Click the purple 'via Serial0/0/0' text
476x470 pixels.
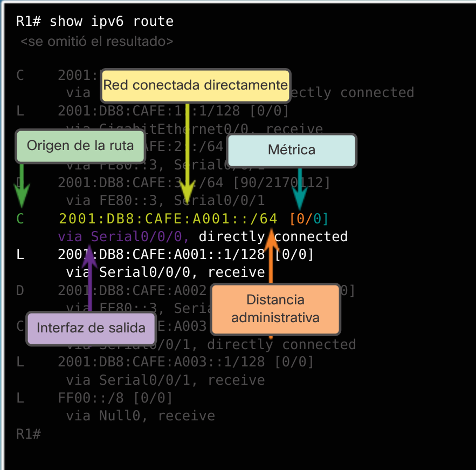click(x=123, y=237)
